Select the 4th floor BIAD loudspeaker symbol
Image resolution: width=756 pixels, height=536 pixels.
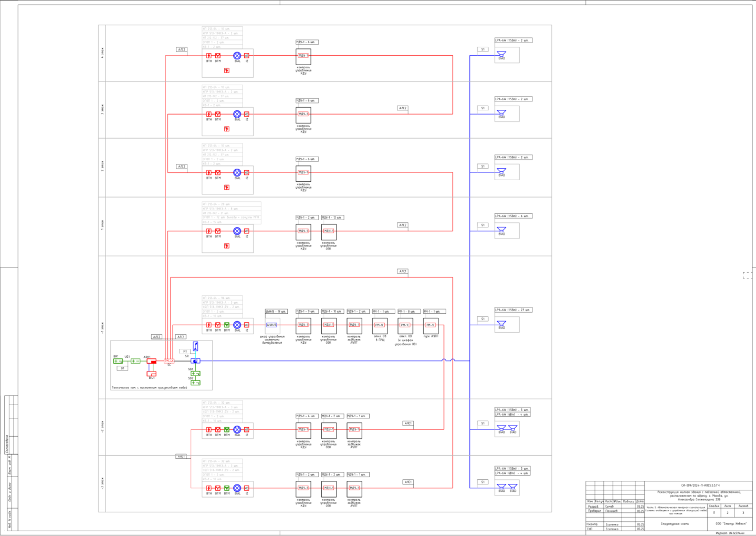pos(501,55)
